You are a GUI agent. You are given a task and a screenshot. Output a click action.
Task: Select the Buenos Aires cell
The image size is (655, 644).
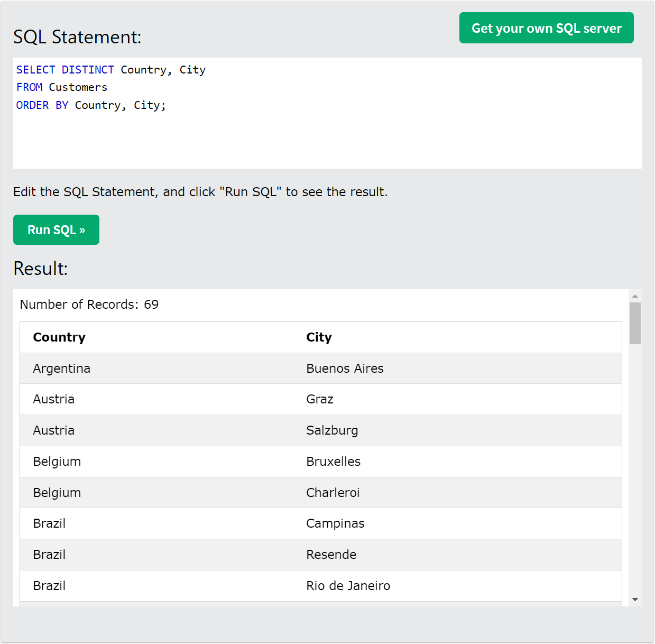click(345, 368)
